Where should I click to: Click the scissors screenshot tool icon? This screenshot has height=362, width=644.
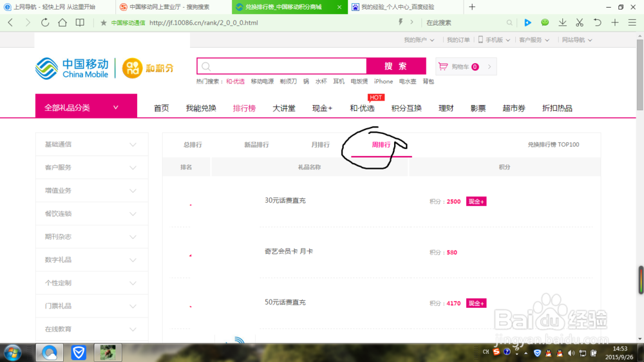coord(580,23)
